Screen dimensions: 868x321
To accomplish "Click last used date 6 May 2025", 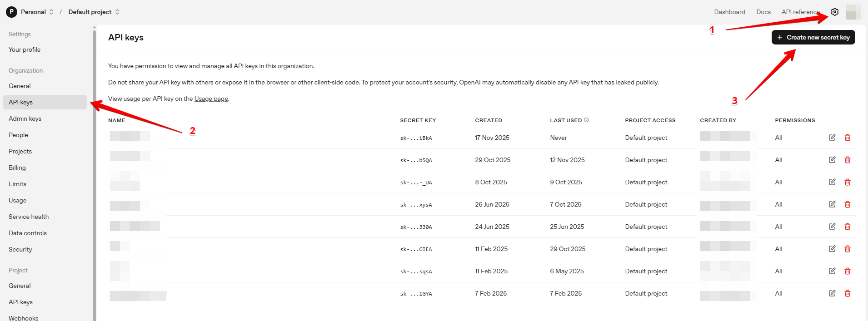I will (x=567, y=271).
